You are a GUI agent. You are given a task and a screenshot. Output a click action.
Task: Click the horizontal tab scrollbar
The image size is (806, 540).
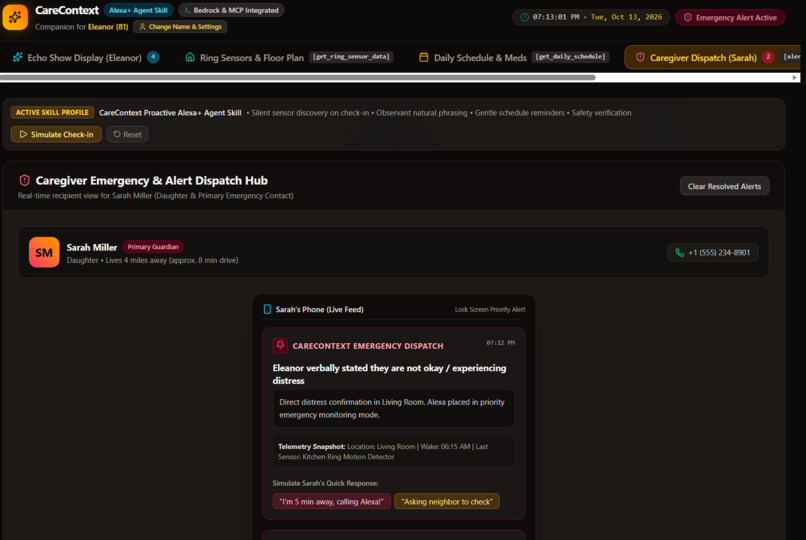(x=298, y=78)
